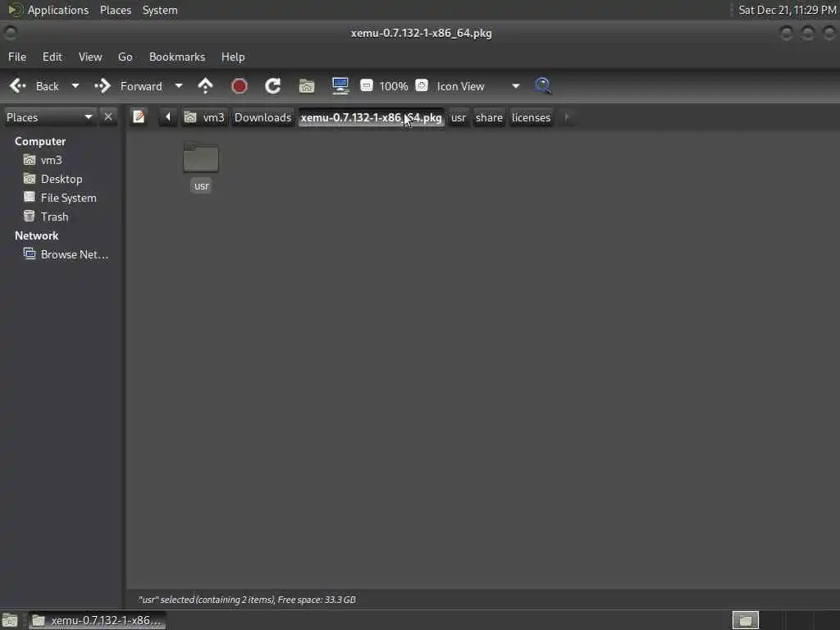Viewport: 840px width, 630px height.
Task: Click the red Stop loading icon
Action: pos(240,85)
